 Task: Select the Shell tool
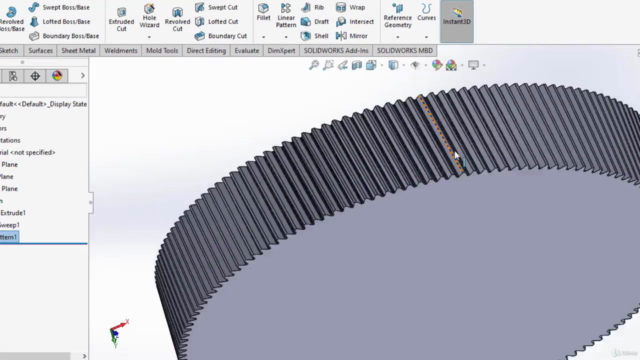coord(315,36)
